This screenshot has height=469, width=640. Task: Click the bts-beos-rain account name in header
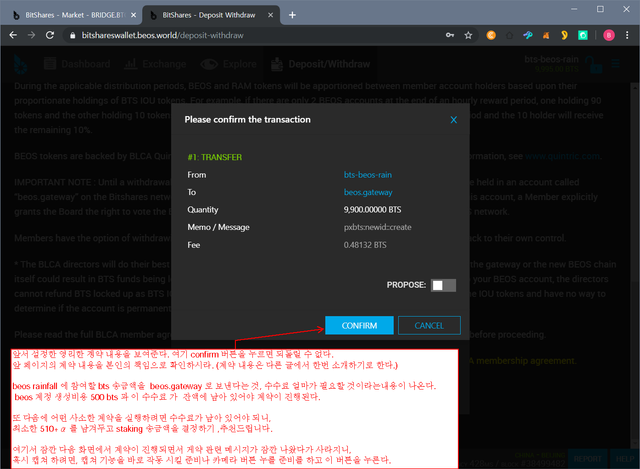coord(552,60)
